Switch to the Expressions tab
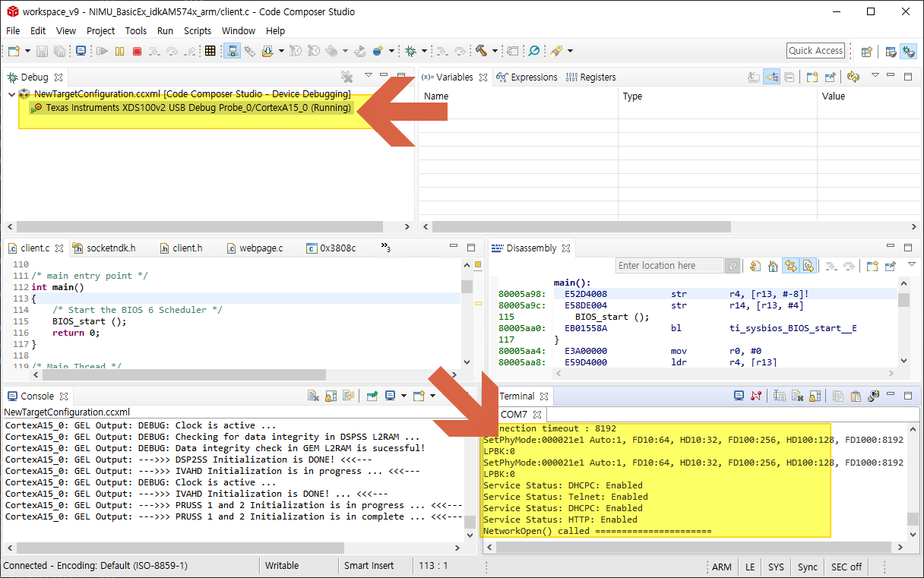 pos(527,77)
